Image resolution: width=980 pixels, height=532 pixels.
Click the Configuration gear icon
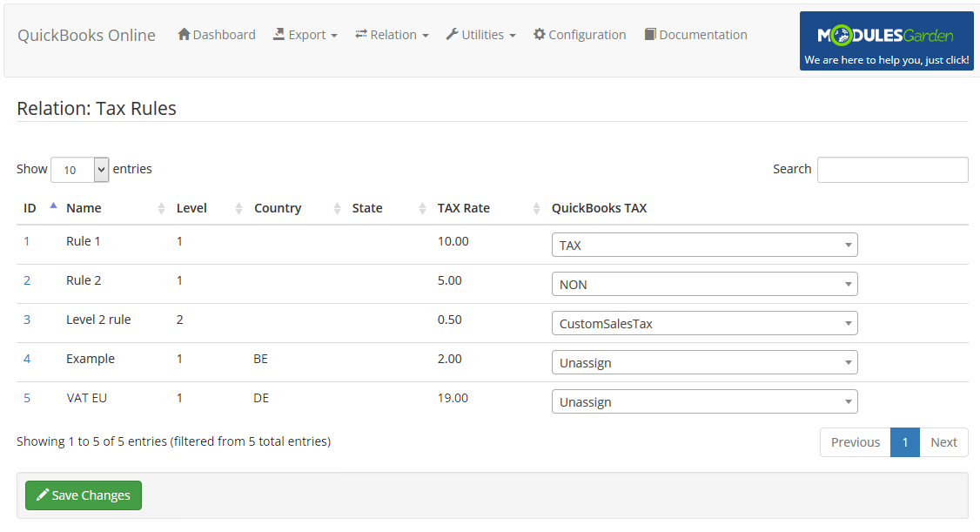(539, 35)
